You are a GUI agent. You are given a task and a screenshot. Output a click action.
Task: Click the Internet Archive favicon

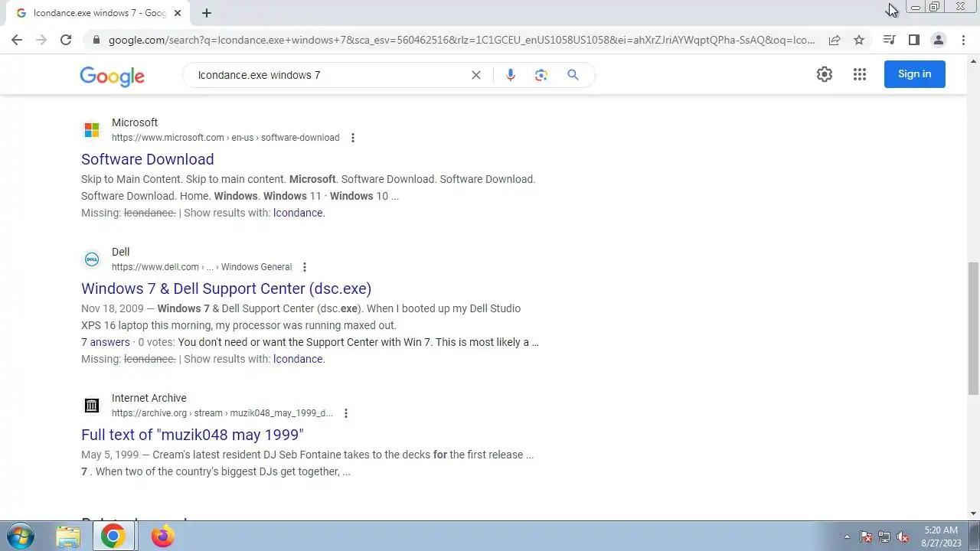(x=92, y=406)
